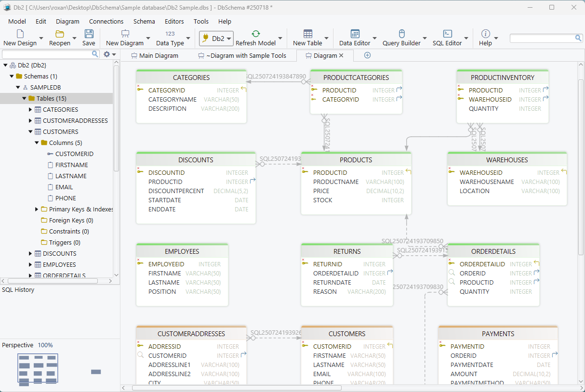Open the Reopen dropdown arrow
This screenshot has width=585, height=392.
pos(74,38)
